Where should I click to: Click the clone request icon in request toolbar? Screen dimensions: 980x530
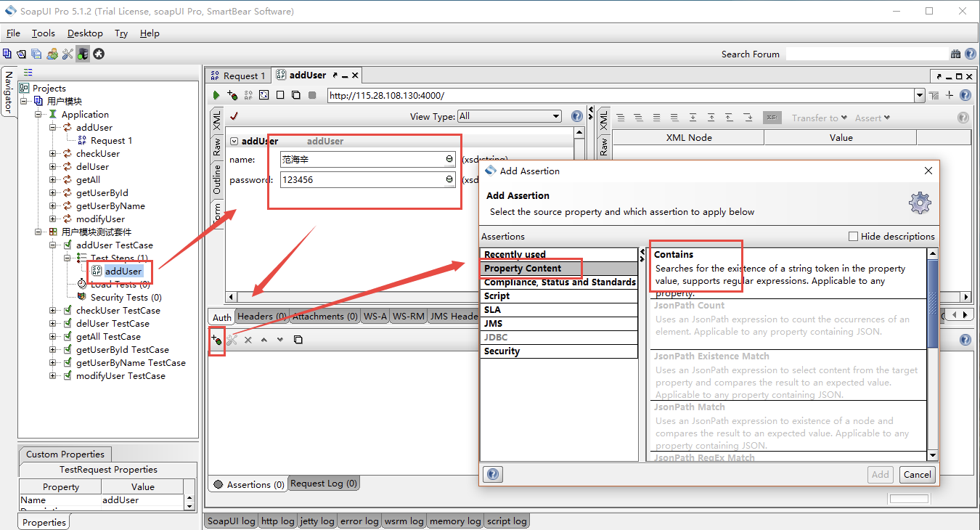[296, 95]
